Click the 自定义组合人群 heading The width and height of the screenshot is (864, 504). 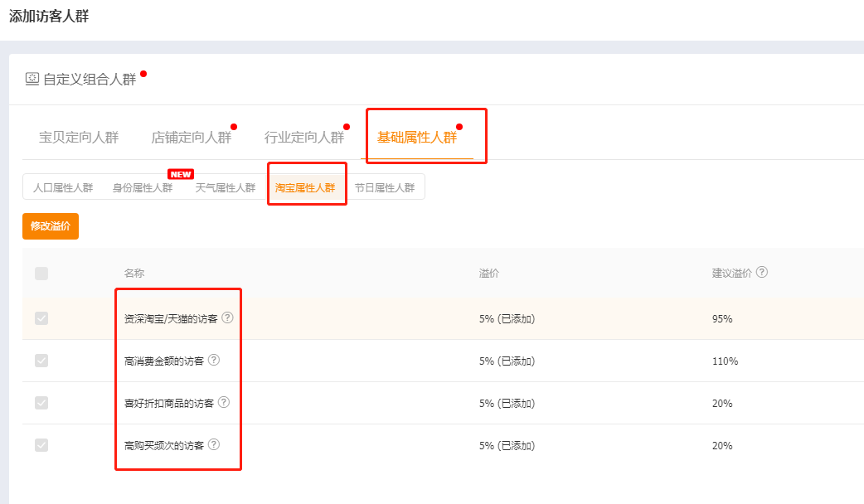pyautogui.click(x=90, y=80)
